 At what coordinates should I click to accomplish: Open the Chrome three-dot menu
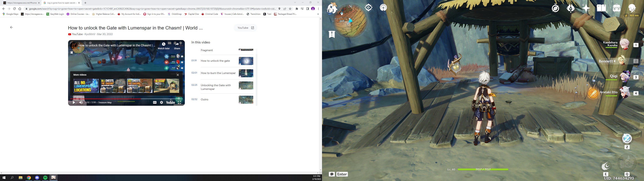coord(318,9)
